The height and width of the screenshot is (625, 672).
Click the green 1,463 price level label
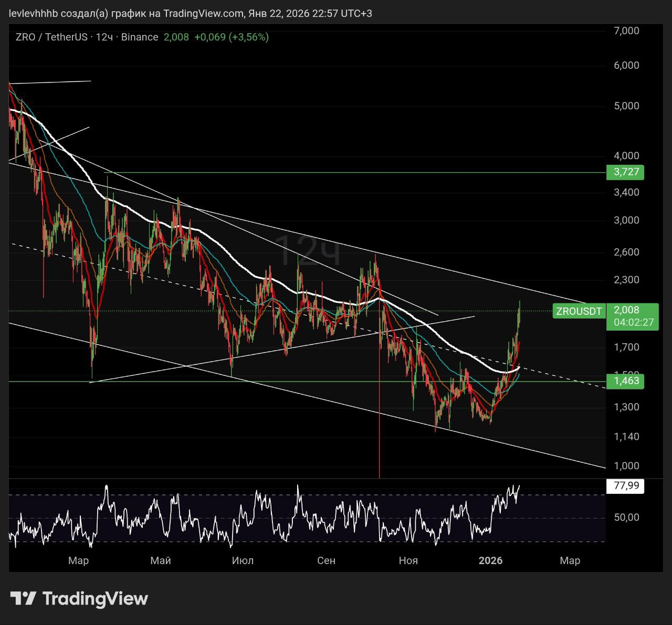tap(625, 380)
